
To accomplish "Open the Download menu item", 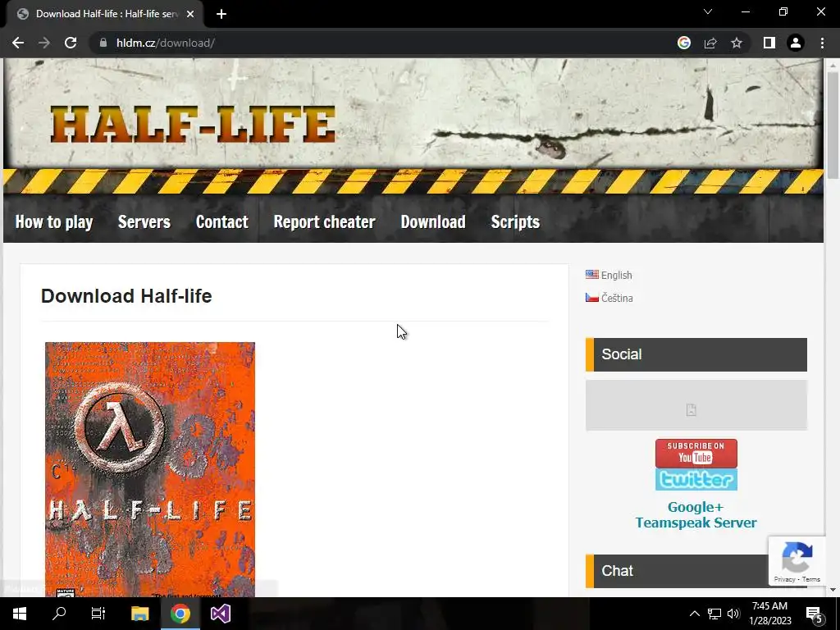I will [x=433, y=221].
